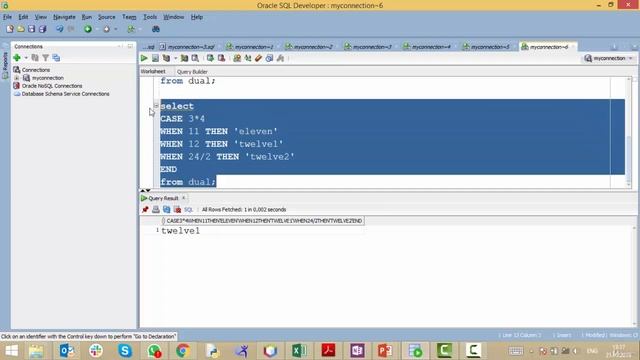
Task: Open Chrome from the taskbar
Action: point(182,351)
